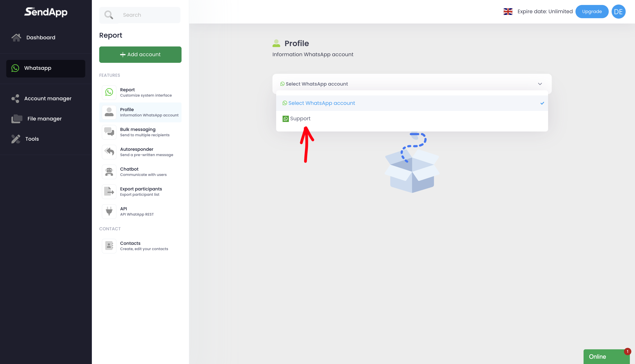Collapse the Select WhatsApp account chevron
The height and width of the screenshot is (364, 635).
click(x=540, y=84)
